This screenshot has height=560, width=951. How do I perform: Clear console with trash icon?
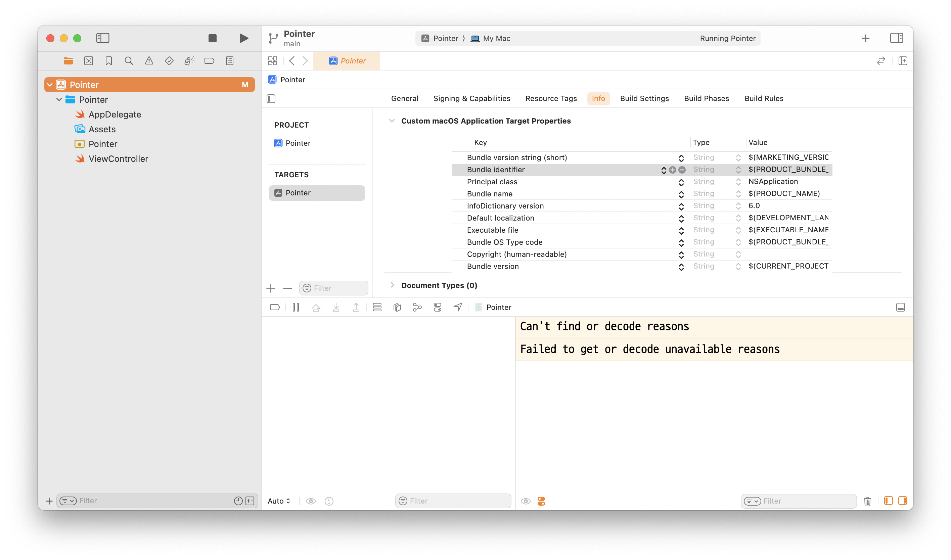(867, 501)
